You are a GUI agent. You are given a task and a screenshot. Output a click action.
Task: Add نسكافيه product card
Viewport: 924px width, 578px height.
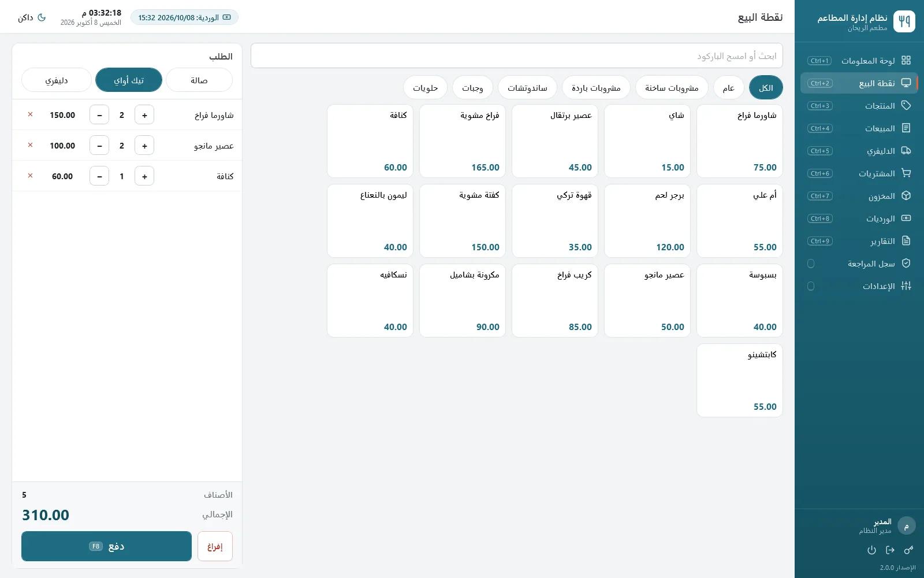[x=370, y=301]
